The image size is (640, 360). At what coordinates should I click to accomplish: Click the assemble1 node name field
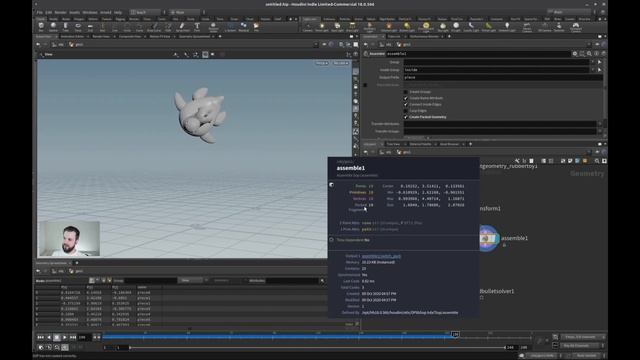[478, 54]
